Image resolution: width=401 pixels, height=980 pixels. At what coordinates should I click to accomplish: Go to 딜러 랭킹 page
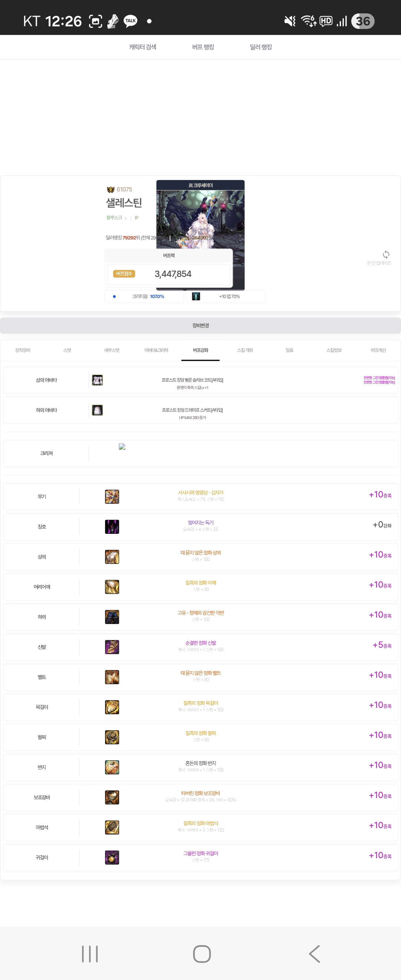(261, 47)
